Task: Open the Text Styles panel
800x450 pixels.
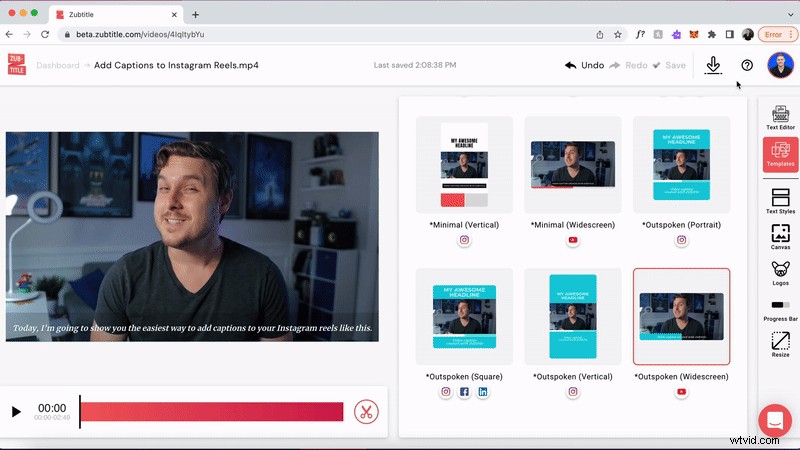Action: 780,201
